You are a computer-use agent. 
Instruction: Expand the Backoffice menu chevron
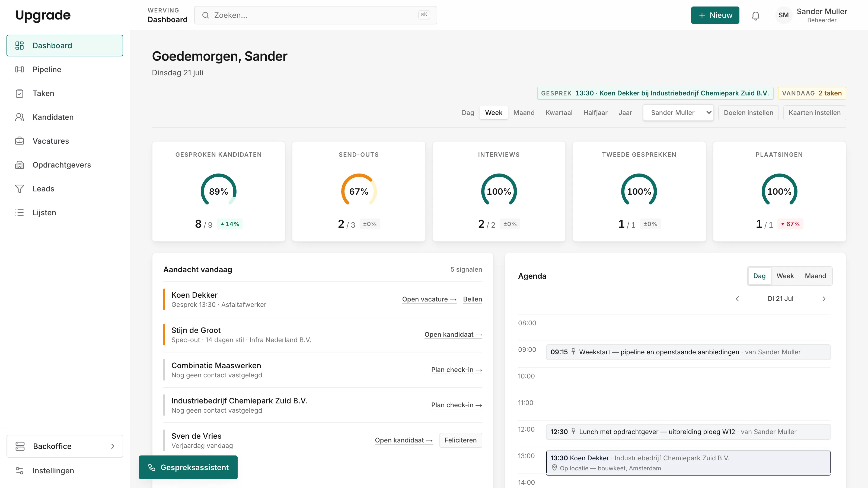113,446
